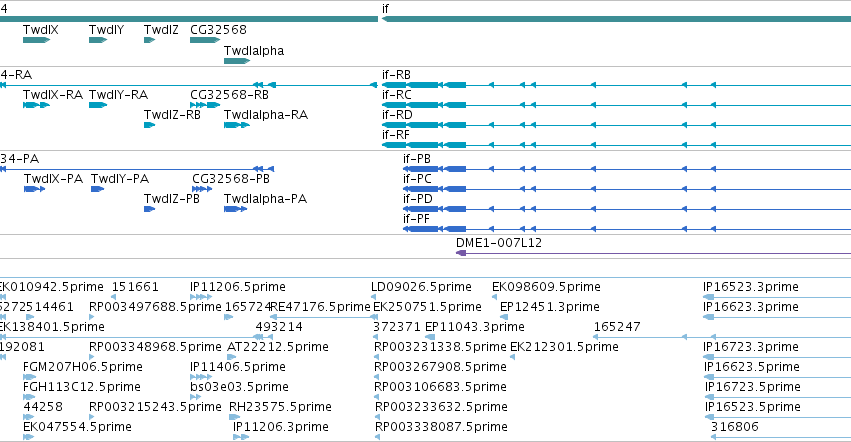Open the TwdlZ gene feature
851x442 pixels.
(149, 40)
